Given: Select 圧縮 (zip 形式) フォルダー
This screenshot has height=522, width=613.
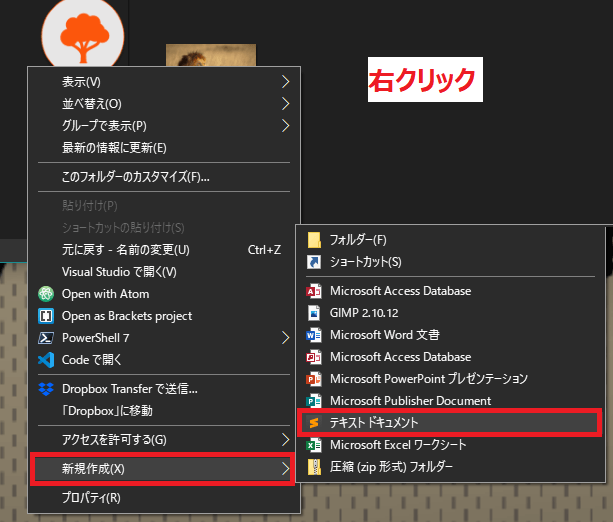Looking at the screenshot, I should 391,467.
